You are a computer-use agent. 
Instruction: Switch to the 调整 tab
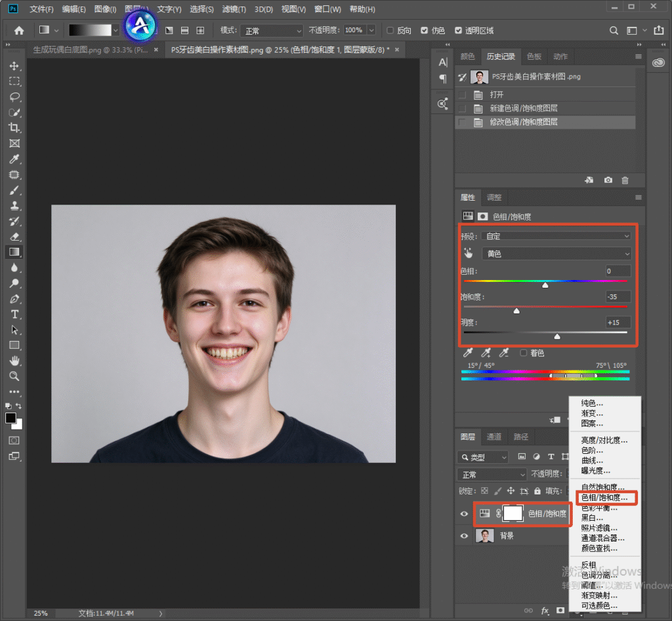[x=494, y=197]
